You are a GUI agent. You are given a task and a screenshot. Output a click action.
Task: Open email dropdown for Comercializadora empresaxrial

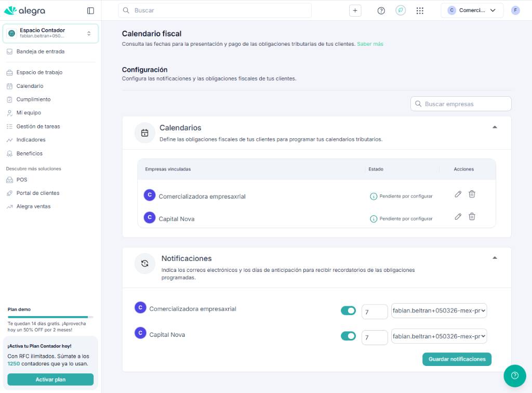(x=439, y=311)
